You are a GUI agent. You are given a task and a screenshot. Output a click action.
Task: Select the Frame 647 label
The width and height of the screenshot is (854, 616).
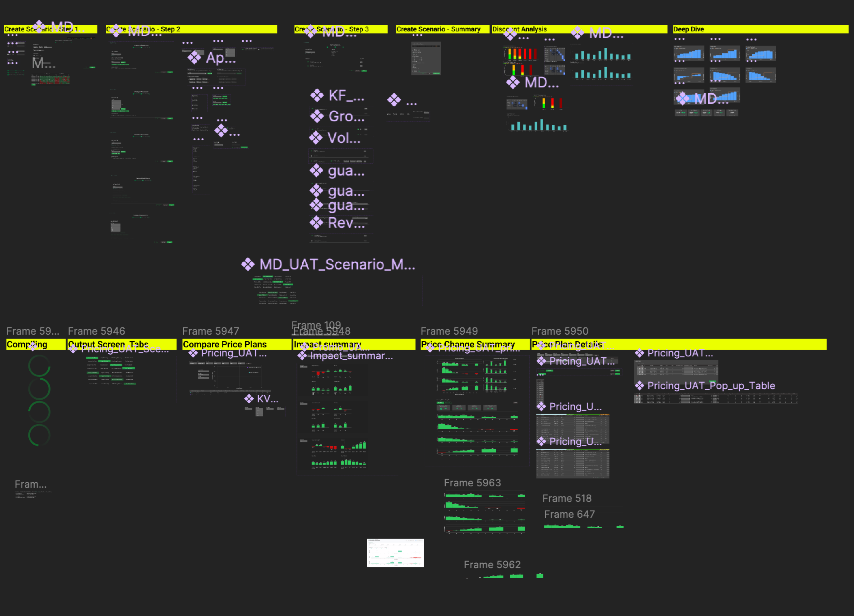[x=569, y=514]
